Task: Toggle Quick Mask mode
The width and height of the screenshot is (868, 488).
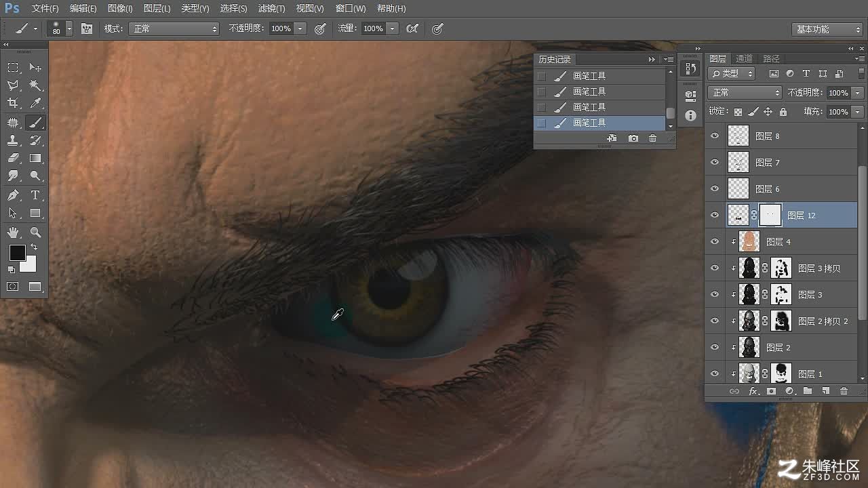Action: point(13,287)
